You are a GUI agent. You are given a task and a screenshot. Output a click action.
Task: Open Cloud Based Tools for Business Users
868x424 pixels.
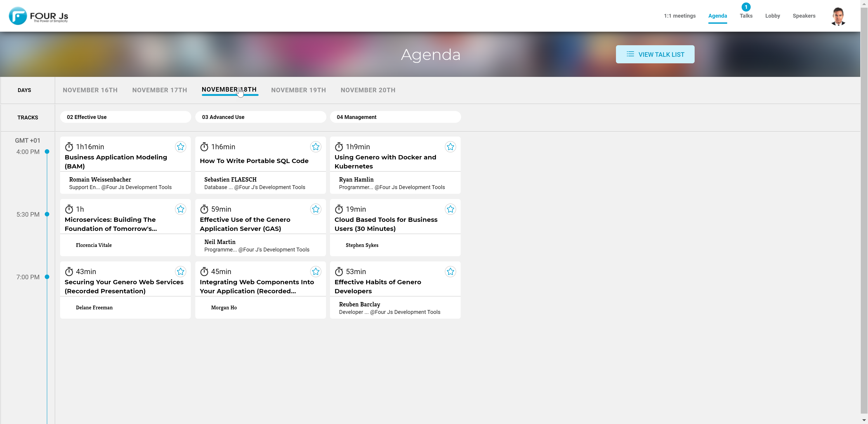tap(386, 224)
